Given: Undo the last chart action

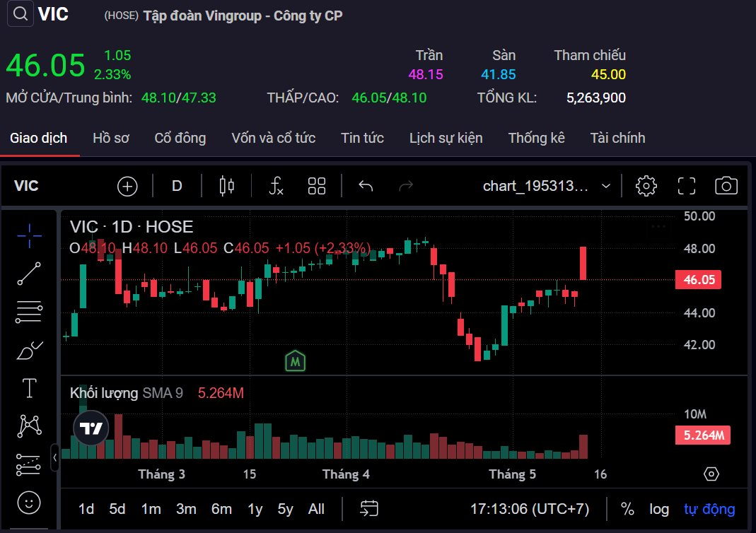Looking at the screenshot, I should [366, 186].
